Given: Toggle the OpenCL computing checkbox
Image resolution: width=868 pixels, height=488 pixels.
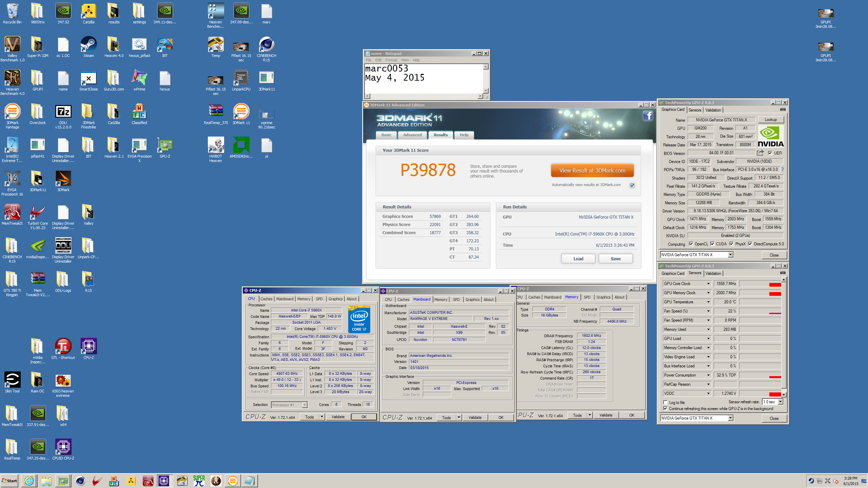Looking at the screenshot, I should [691, 244].
